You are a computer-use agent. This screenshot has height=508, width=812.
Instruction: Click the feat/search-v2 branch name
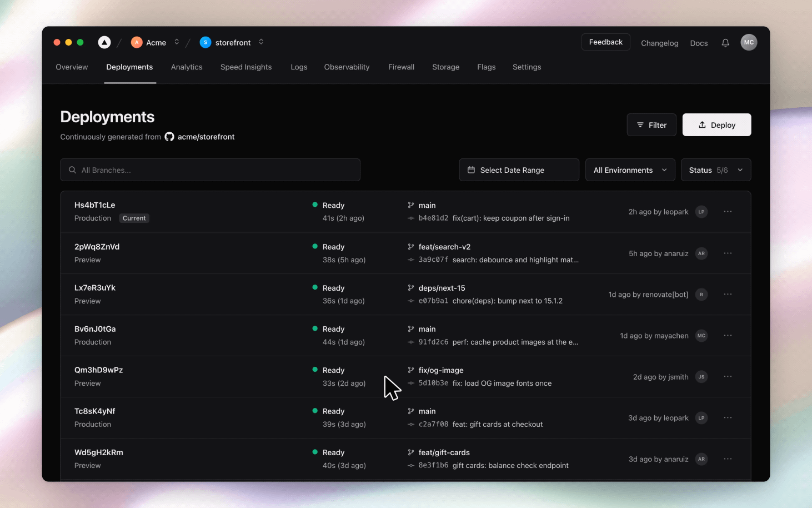444,247
